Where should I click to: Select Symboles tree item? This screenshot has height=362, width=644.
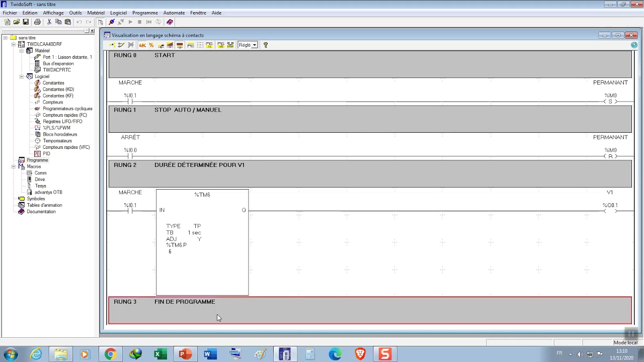pos(36,199)
